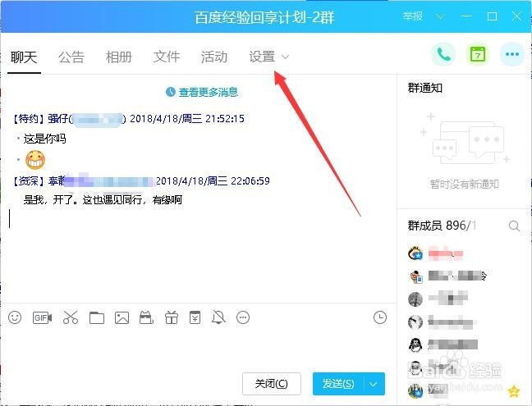Click the window title 百度经验回享计划-2群
This screenshot has width=532, height=406.
point(264,17)
